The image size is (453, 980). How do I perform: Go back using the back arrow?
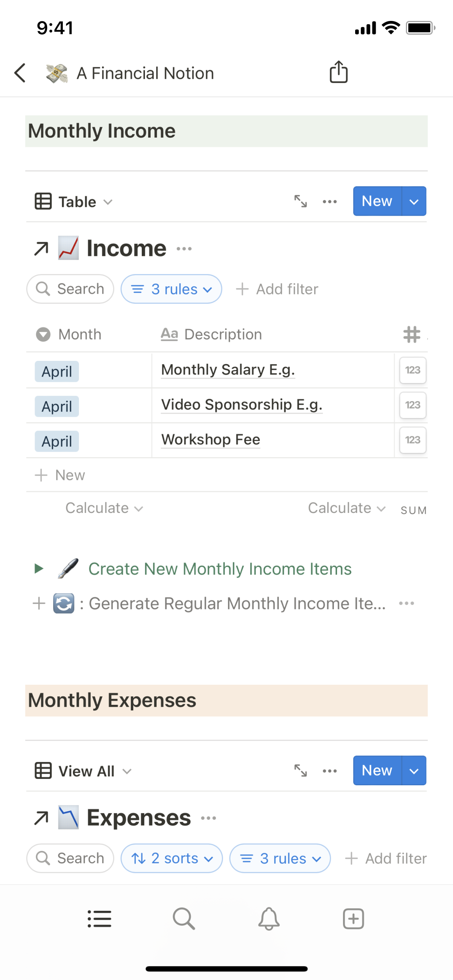(x=20, y=73)
